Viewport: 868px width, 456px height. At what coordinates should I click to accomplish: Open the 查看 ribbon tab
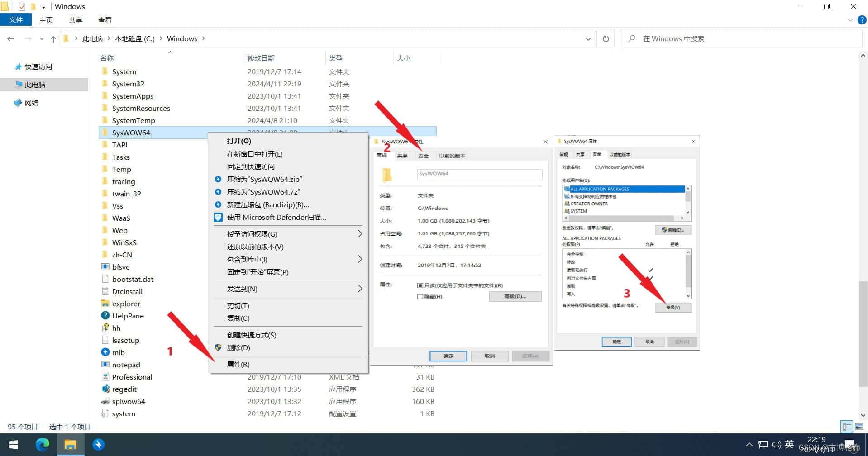105,20
